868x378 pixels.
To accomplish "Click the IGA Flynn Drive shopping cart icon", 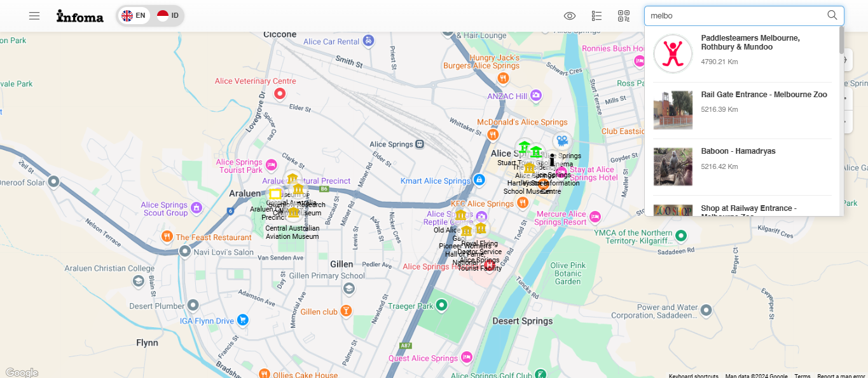I will click(x=242, y=320).
